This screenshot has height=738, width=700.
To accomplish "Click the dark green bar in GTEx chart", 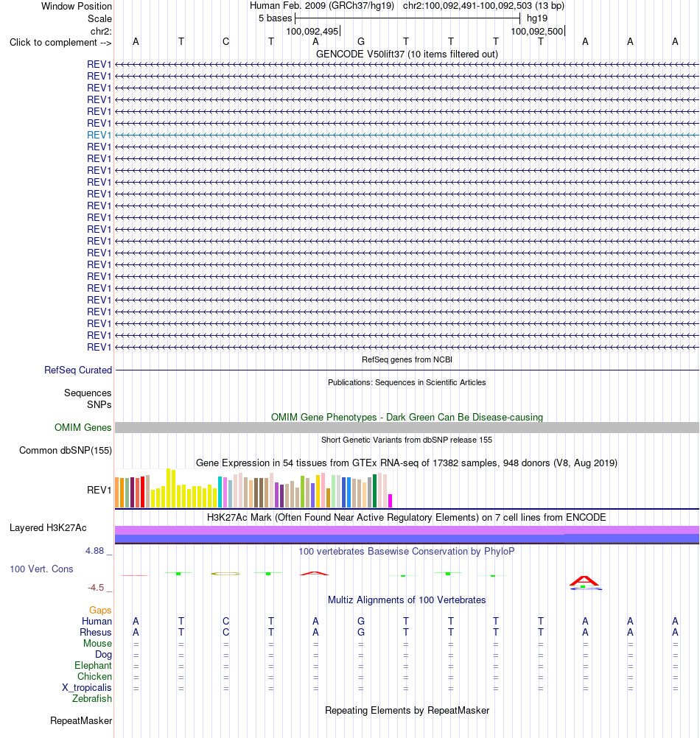I will click(375, 491).
